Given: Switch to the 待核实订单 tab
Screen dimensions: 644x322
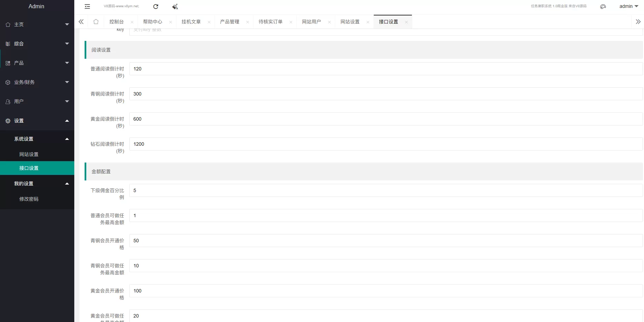Looking at the screenshot, I should click(x=271, y=22).
